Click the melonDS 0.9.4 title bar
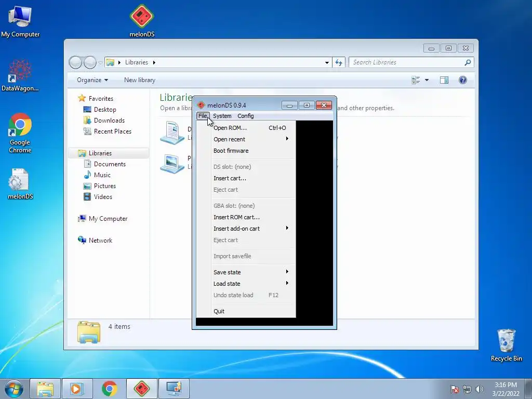The height and width of the screenshot is (399, 532). 239,105
